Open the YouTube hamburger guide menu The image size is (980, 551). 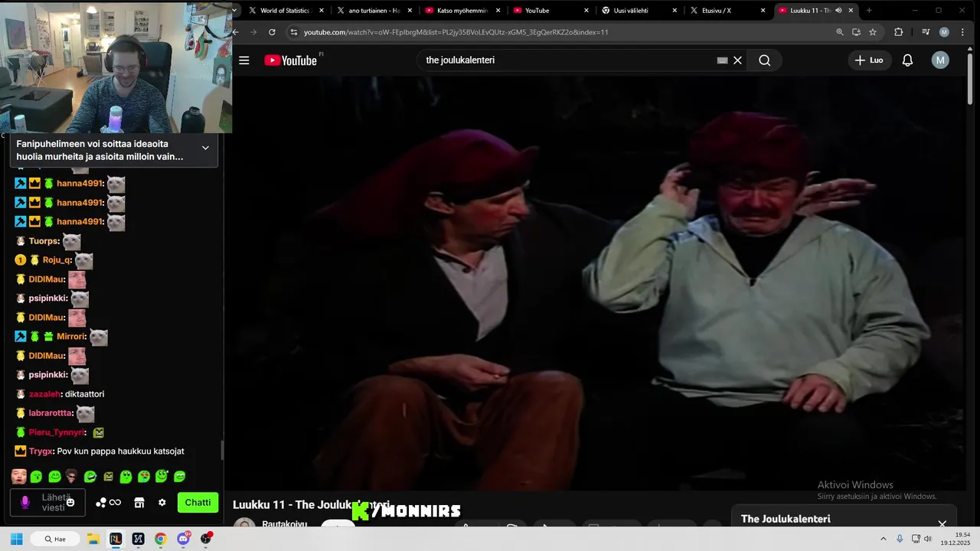coord(244,60)
